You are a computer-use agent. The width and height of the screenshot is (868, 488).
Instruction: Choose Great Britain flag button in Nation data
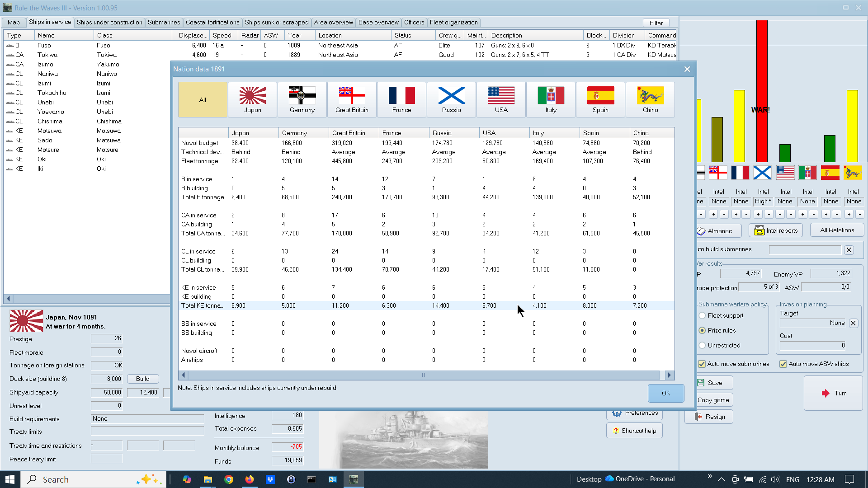tap(352, 99)
